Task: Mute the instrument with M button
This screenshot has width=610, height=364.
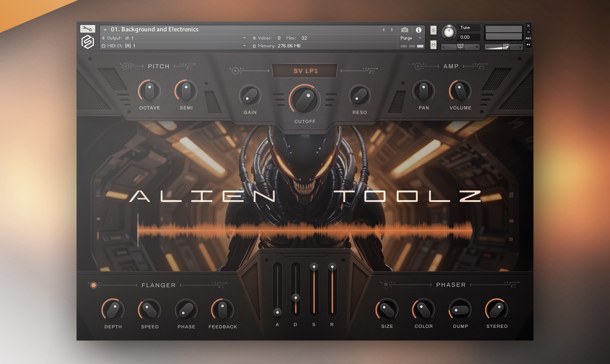Action: click(x=433, y=45)
